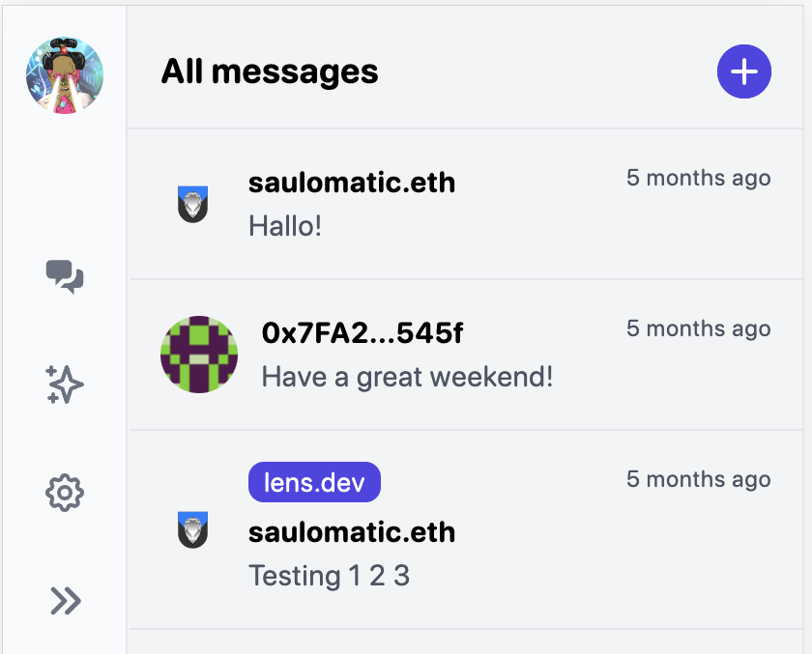The width and height of the screenshot is (812, 654).
Task: Open the saulomatic.eth conversation under lens.dev
Action: pos(351,532)
